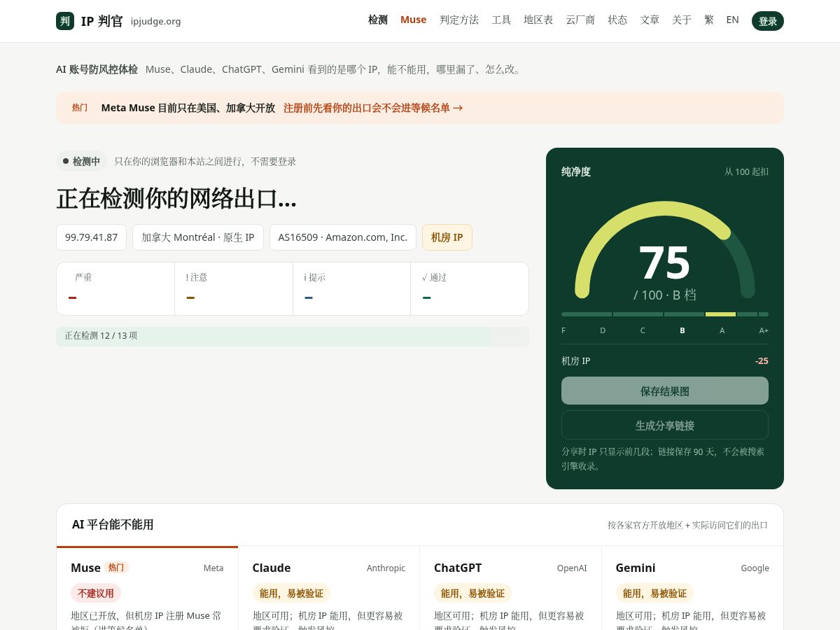Open the 状态 nav link
The height and width of the screenshot is (630, 840).
pos(617,20)
